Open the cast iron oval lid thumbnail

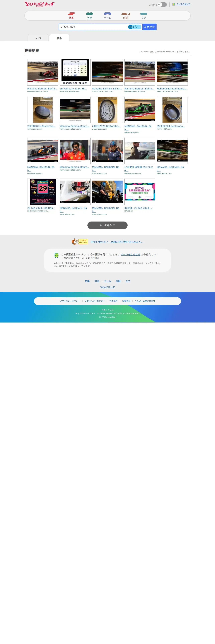107,110
